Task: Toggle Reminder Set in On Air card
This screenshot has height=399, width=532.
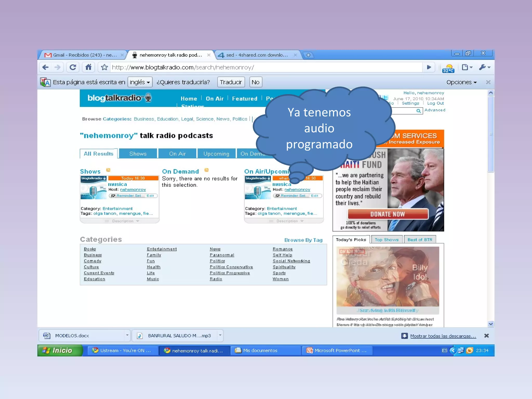Action: [x=277, y=196]
